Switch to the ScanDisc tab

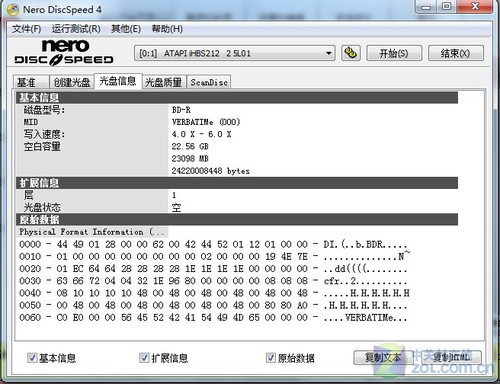209,82
